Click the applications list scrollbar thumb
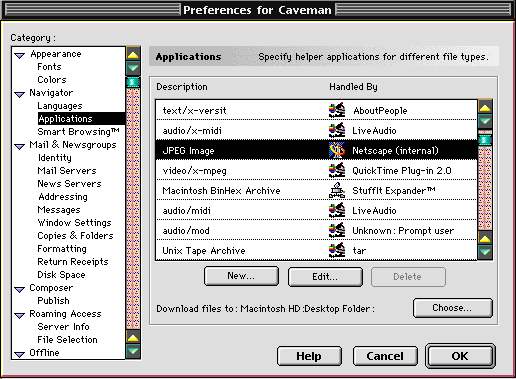This screenshot has height=379, width=516. coord(485,139)
